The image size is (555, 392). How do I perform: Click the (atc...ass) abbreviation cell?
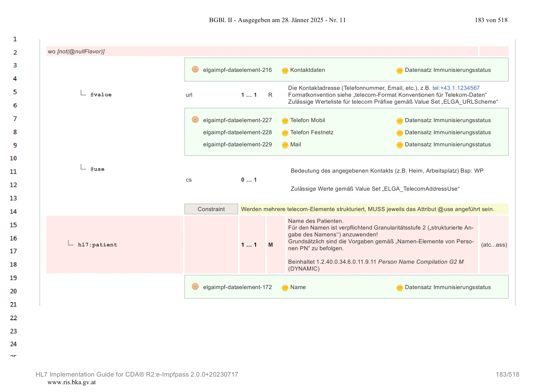[494, 245]
